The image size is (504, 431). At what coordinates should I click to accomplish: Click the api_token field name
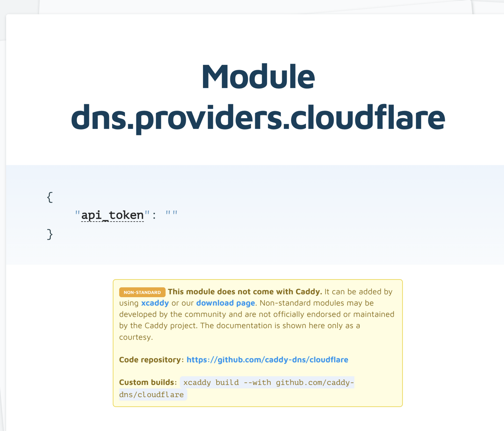tap(112, 215)
